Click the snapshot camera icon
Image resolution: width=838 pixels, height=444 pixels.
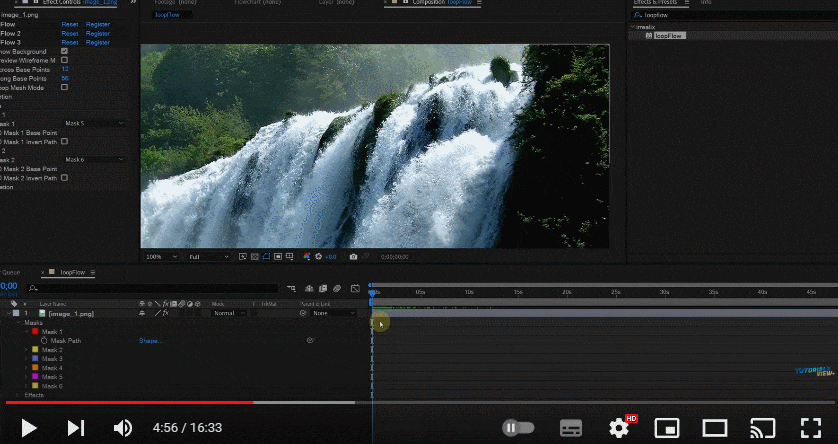(353, 257)
